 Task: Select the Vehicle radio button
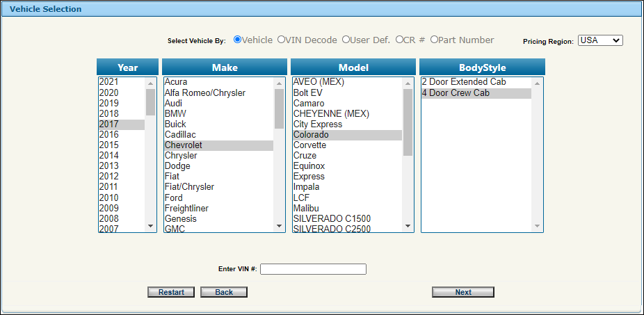237,40
